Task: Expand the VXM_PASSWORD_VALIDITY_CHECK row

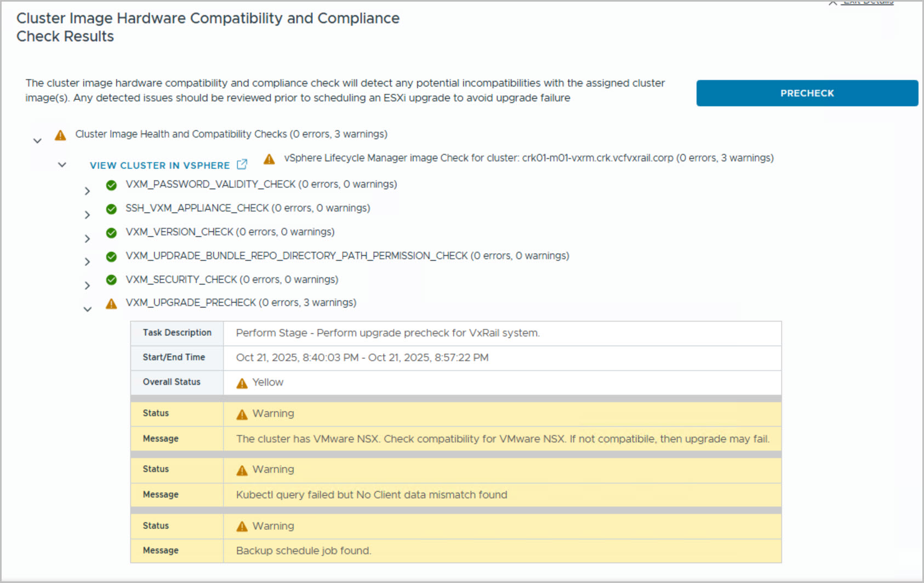Action: (x=87, y=191)
